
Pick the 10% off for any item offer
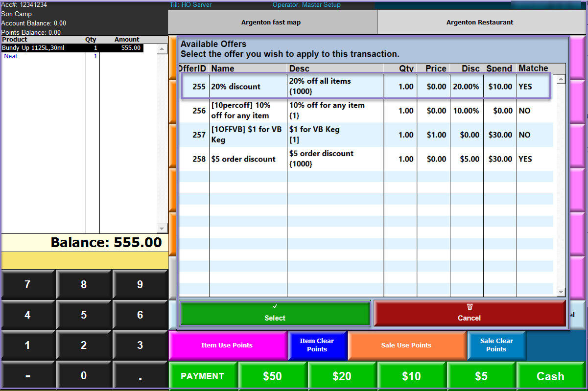pyautogui.click(x=366, y=111)
